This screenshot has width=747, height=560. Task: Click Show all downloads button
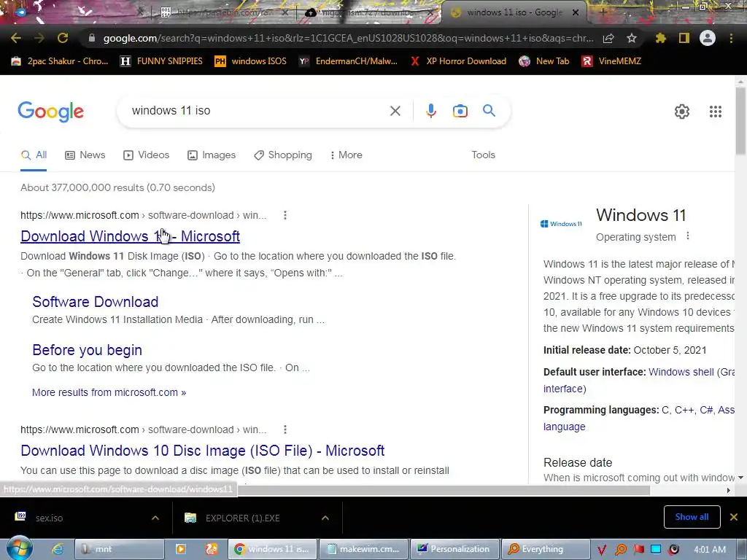(692, 517)
